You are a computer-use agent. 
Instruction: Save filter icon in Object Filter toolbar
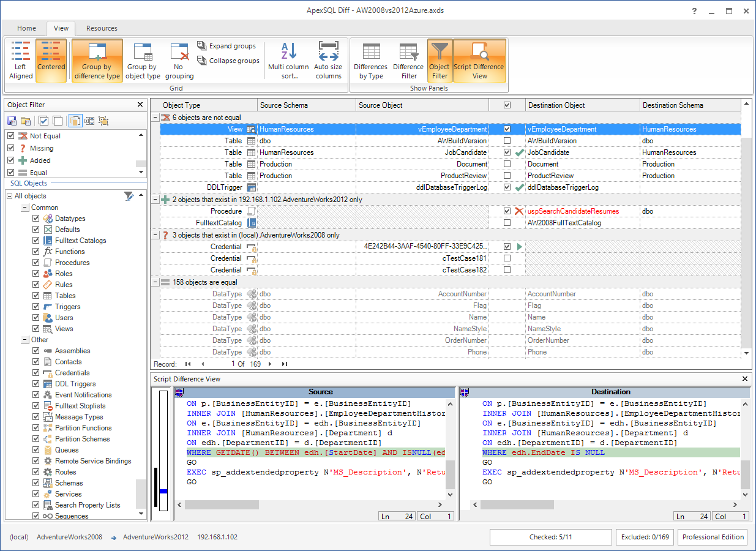pyautogui.click(x=12, y=121)
